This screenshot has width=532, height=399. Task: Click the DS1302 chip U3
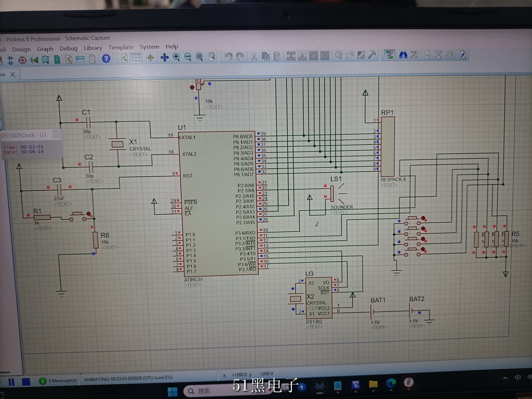pos(318,297)
